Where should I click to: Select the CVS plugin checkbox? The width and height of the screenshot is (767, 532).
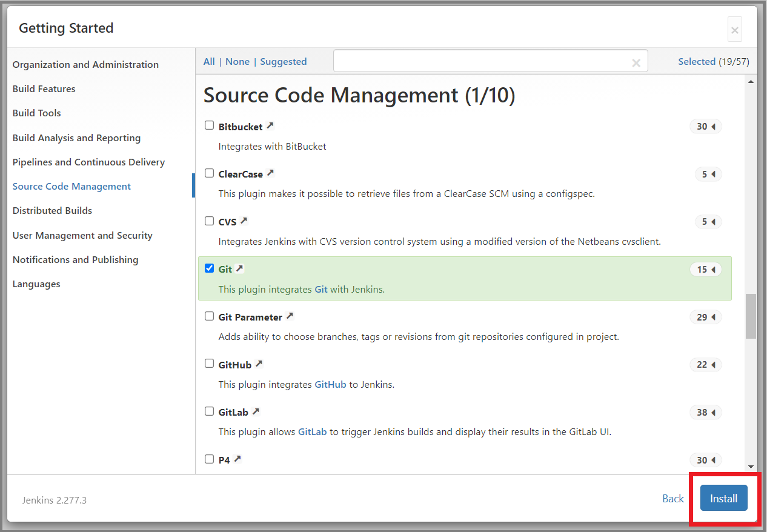209,221
